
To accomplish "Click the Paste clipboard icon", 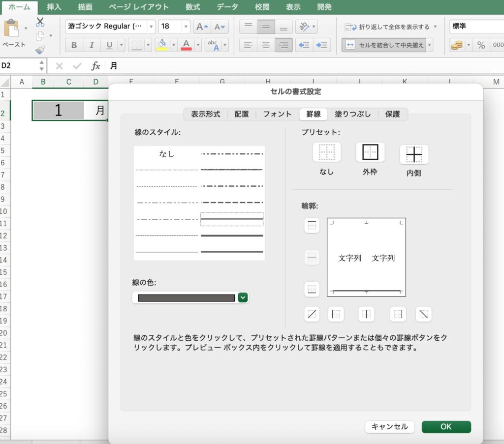I will click(x=11, y=28).
